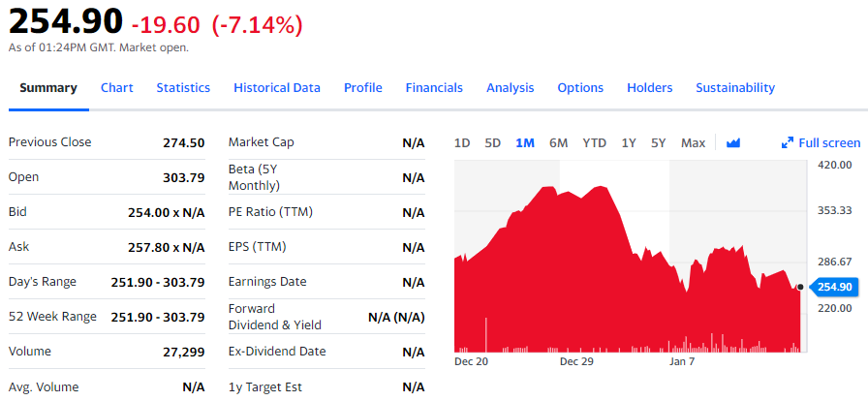Click the chart type mountain icon

(733, 143)
